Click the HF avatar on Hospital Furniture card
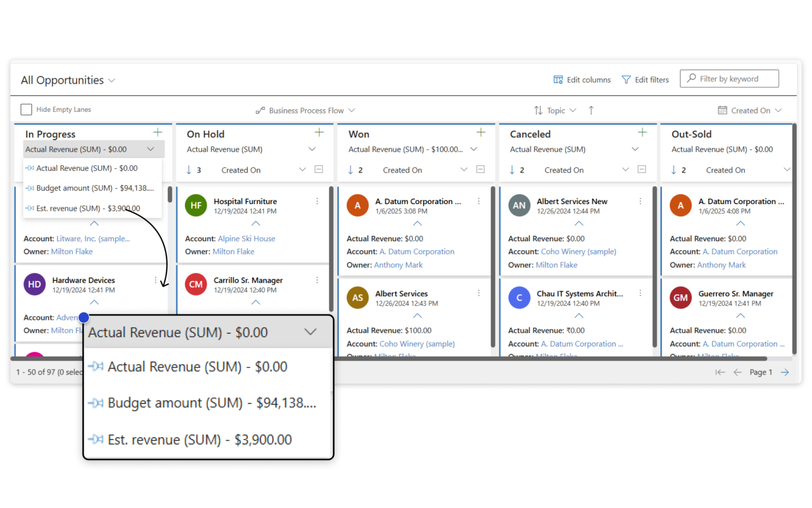 pyautogui.click(x=196, y=205)
